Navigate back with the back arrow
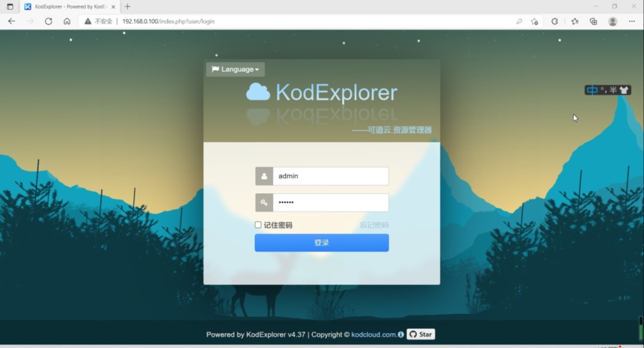 click(x=12, y=21)
